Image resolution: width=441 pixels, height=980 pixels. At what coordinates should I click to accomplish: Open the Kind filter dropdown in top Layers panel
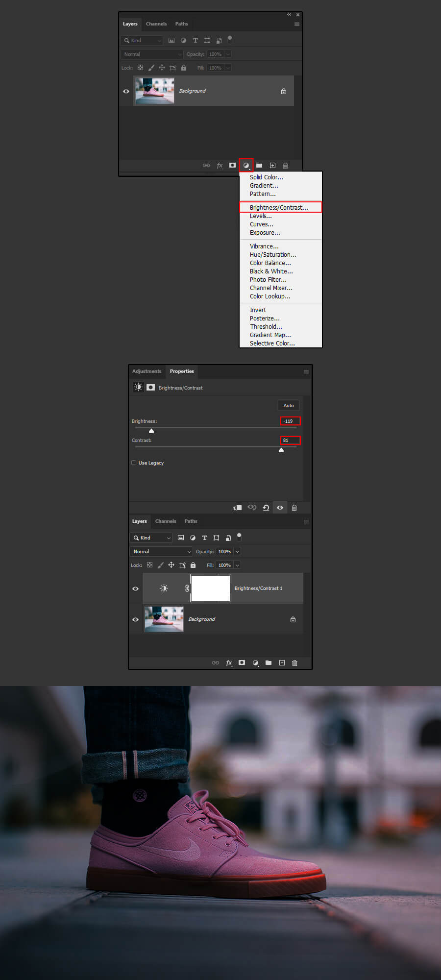[142, 41]
